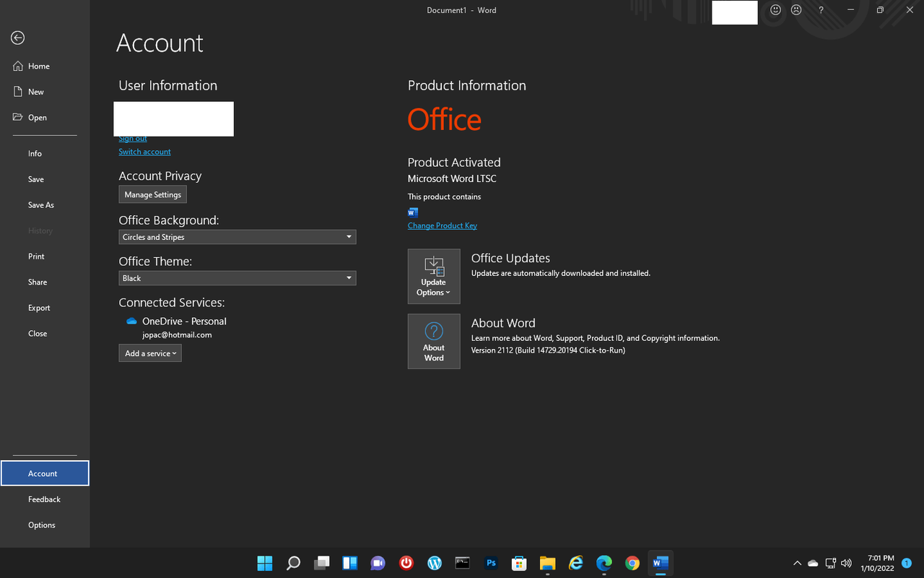
Task: Click the Word icon in taskbar
Action: 661,563
